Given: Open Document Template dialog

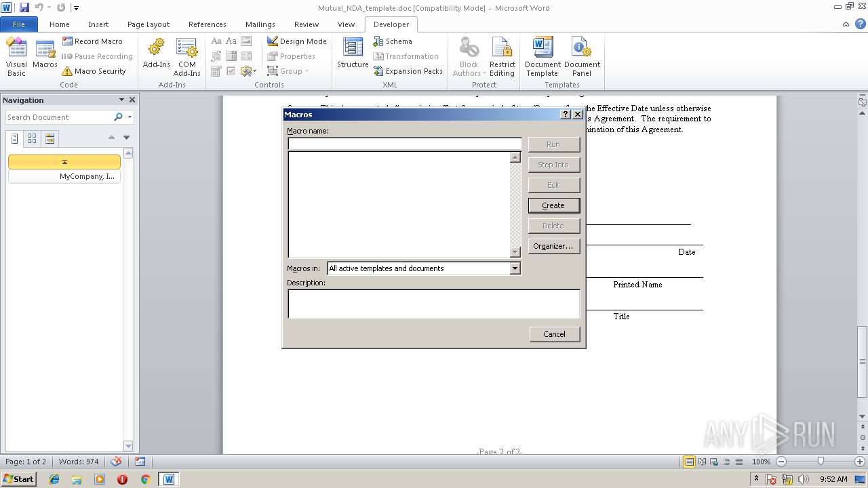Looking at the screenshot, I should click(x=542, y=57).
